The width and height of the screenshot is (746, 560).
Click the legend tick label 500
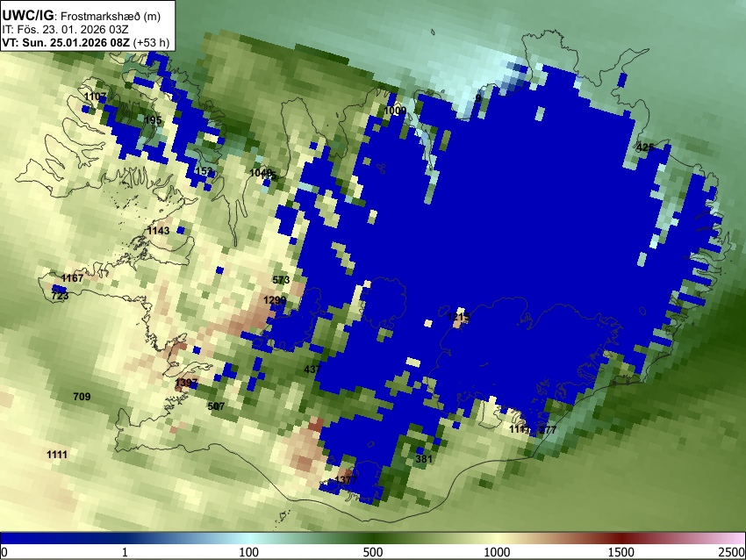(372, 552)
